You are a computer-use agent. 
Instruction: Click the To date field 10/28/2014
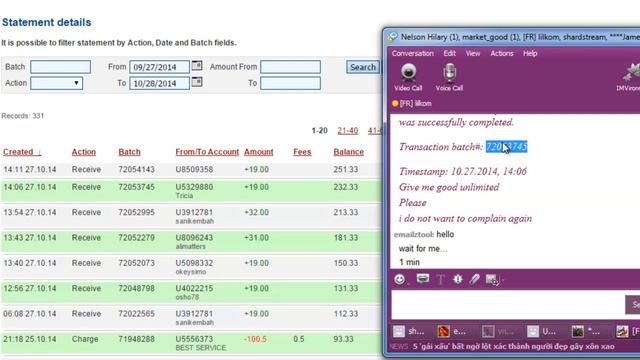(159, 83)
